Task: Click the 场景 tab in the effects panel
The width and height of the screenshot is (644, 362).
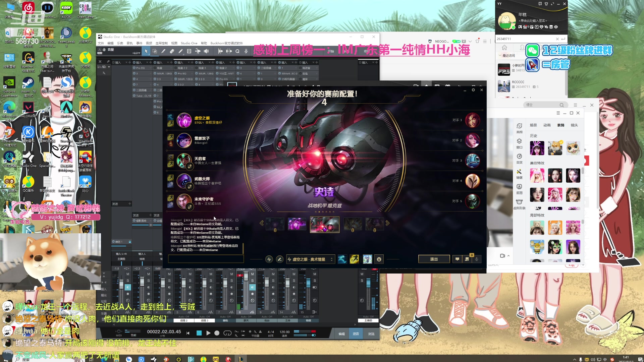Action: click(533, 125)
